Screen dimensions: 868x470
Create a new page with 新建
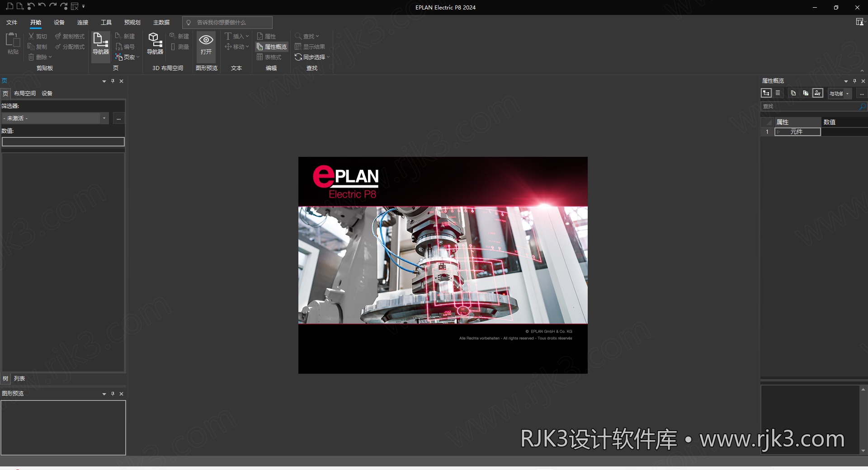pyautogui.click(x=125, y=36)
